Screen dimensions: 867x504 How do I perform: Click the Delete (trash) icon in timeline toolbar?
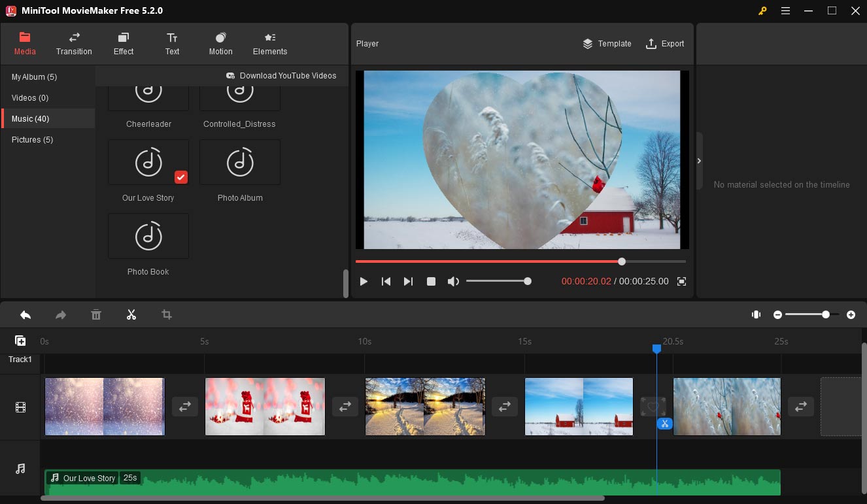[95, 314]
